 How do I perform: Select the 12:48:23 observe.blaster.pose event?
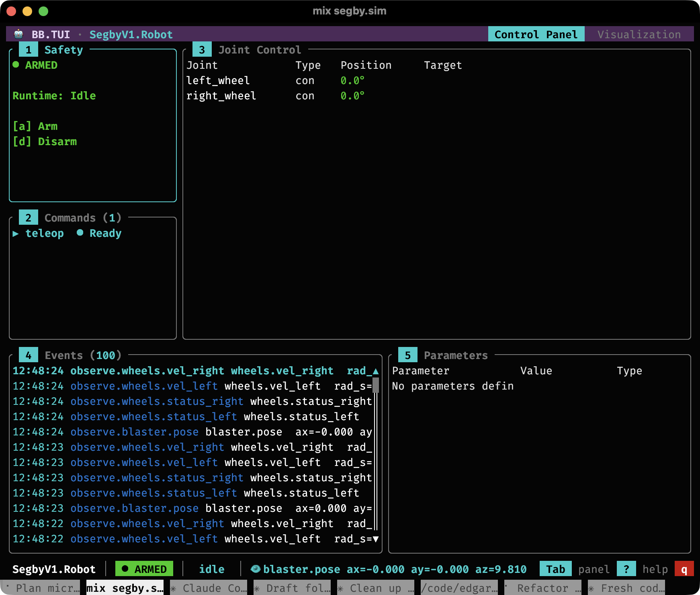tap(192, 508)
